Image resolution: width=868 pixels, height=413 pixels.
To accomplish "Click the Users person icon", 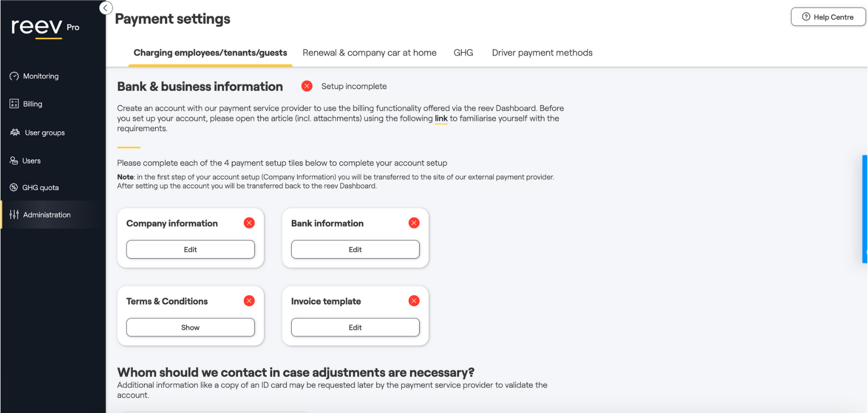I will tap(14, 160).
